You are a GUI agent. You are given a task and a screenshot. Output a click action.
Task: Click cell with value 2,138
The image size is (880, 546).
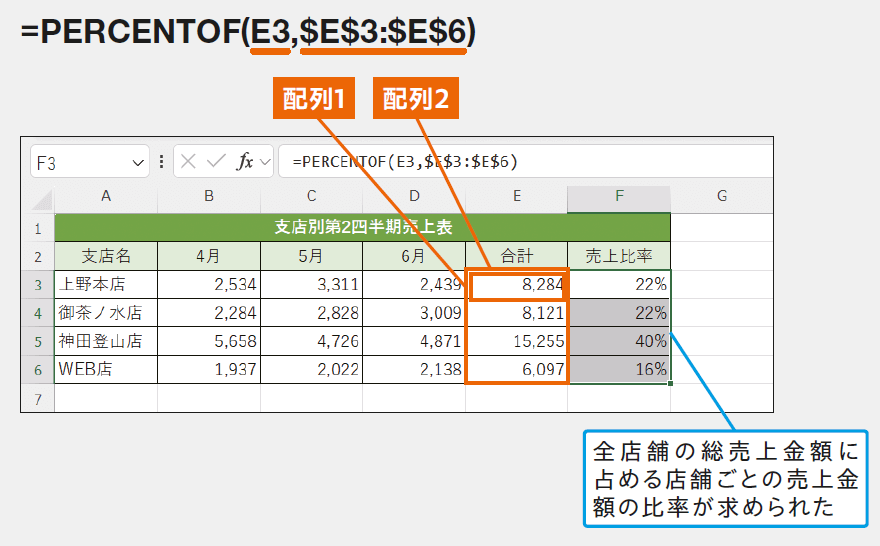[414, 370]
